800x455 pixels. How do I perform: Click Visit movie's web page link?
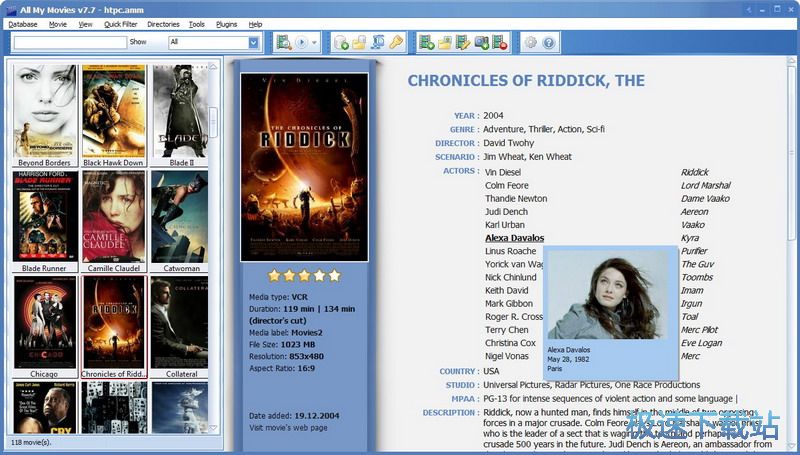coord(288,428)
